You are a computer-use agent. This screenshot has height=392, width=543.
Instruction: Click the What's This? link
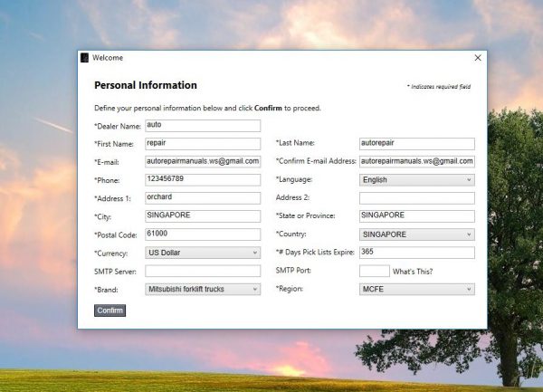click(x=413, y=272)
